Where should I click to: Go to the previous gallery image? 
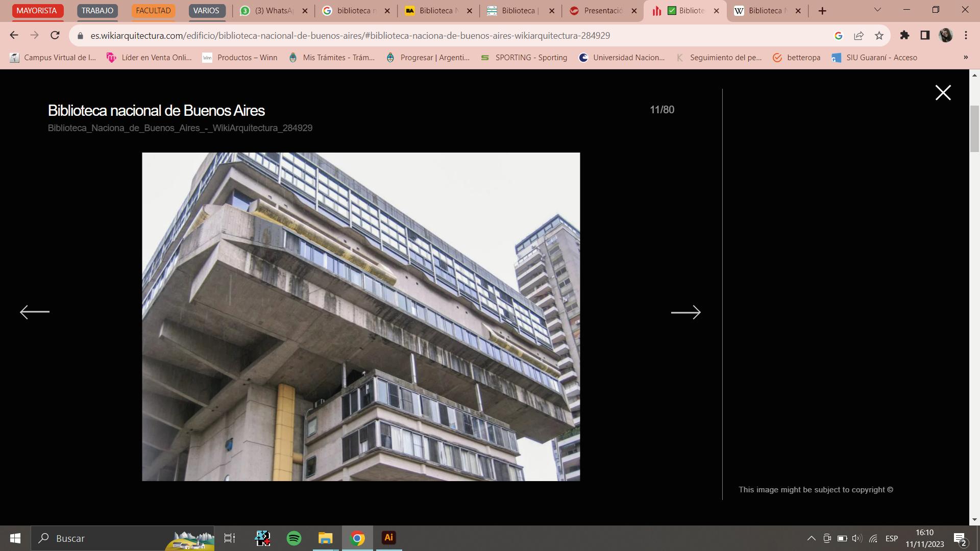click(35, 312)
